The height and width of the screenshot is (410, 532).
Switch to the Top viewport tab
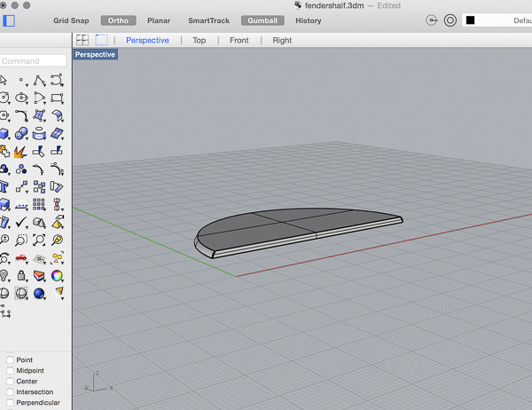click(x=199, y=40)
